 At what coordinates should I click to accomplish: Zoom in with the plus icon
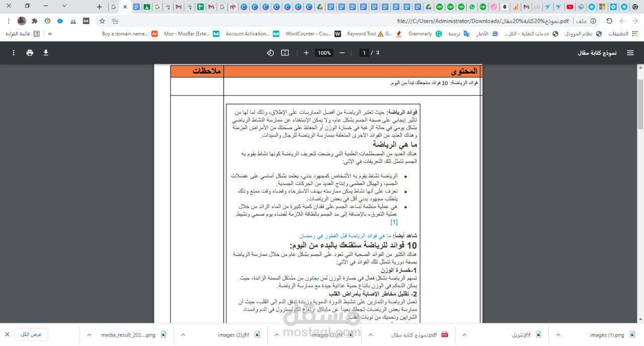click(x=306, y=53)
